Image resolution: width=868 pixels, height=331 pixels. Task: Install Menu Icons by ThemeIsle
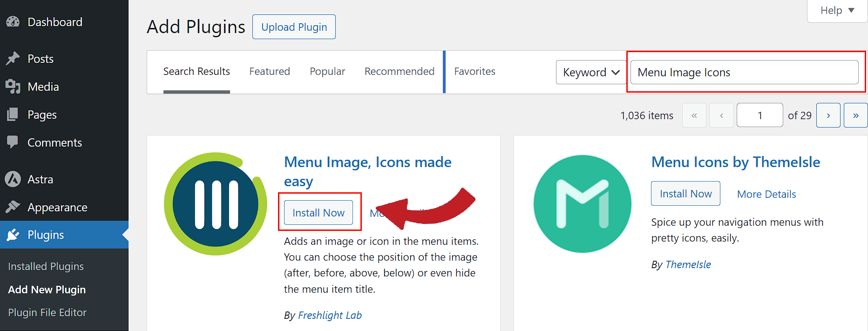pos(685,193)
